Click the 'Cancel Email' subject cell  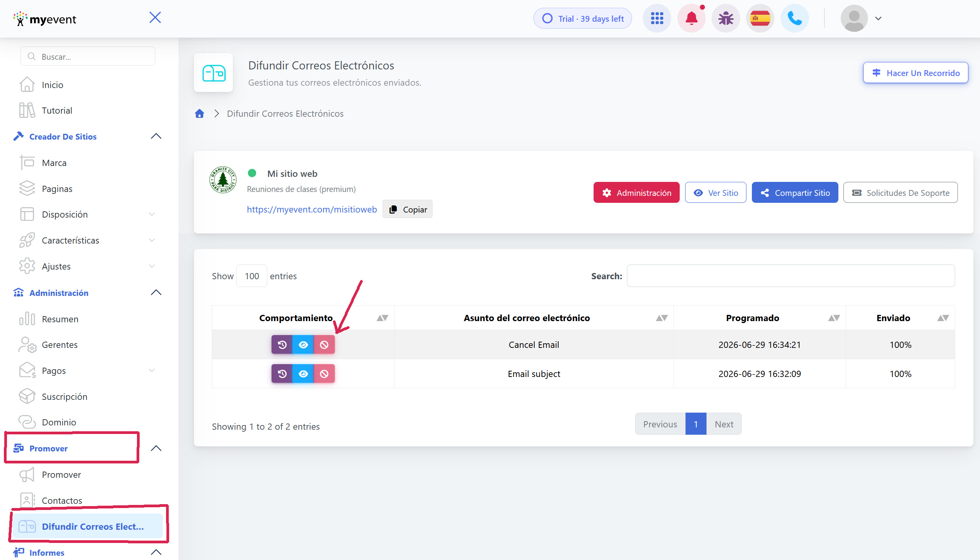point(534,345)
